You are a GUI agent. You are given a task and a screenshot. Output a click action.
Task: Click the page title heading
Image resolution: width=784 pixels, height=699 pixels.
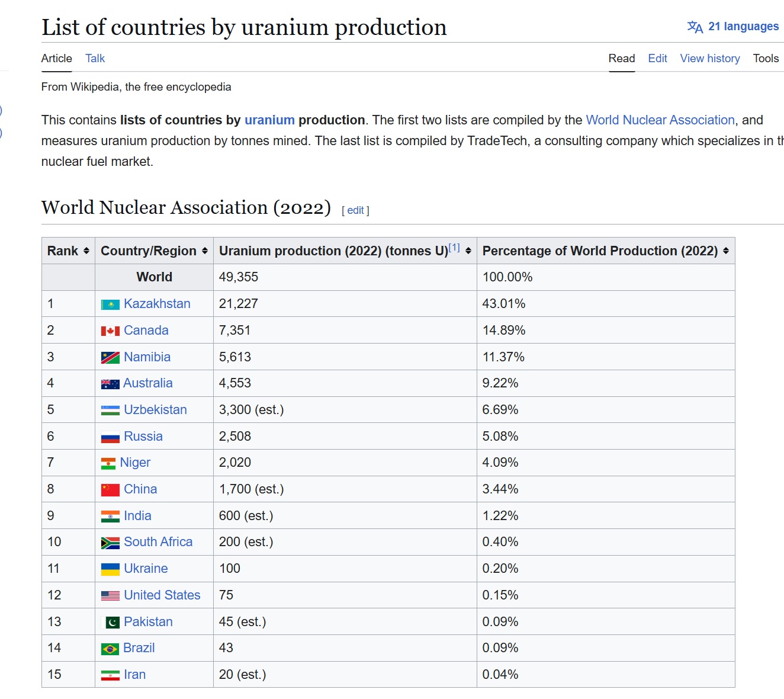click(x=244, y=27)
